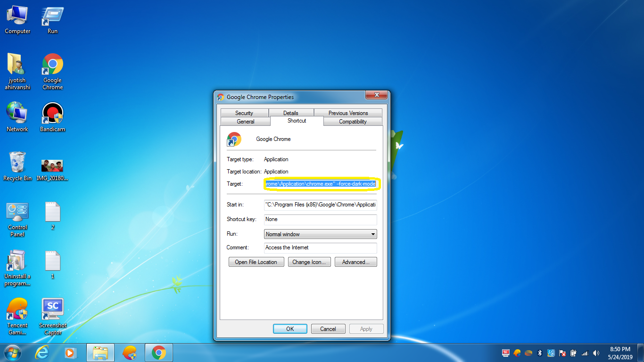Switch to the Compatibility tab

click(x=353, y=122)
